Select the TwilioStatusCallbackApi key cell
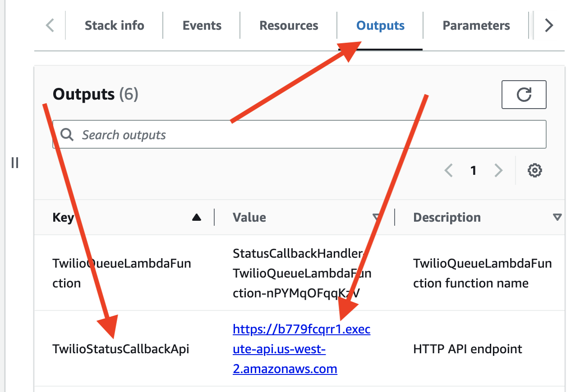The width and height of the screenshot is (580, 392). point(121,349)
